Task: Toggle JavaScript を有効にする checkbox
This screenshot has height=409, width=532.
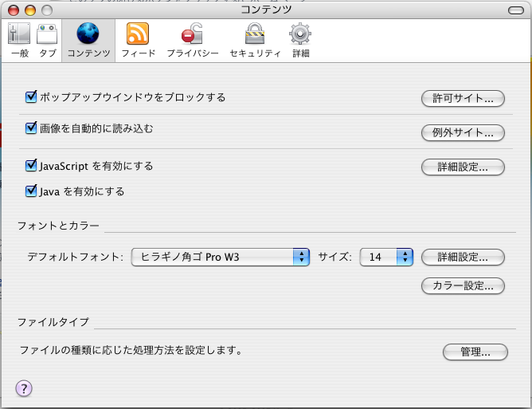Action: pos(32,166)
